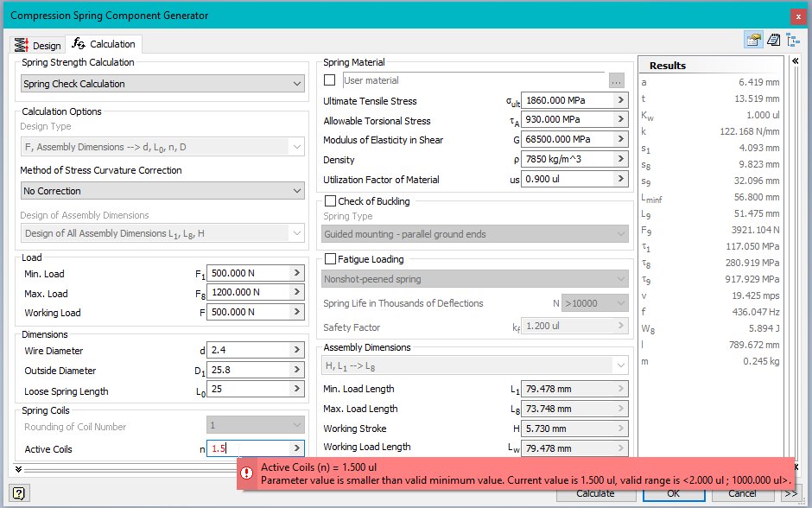812x508 pixels.
Task: Collapse the Results panel with double chevron
Action: coord(796,60)
